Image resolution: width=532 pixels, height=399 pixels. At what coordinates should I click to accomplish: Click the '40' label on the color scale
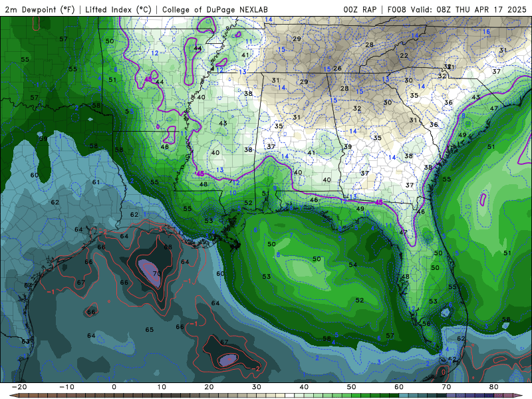[x=304, y=387]
